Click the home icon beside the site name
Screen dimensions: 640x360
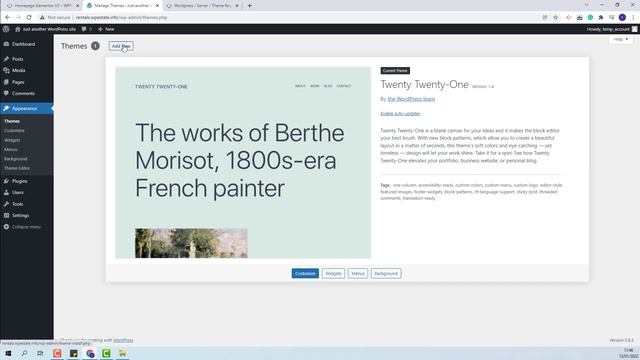click(x=18, y=29)
